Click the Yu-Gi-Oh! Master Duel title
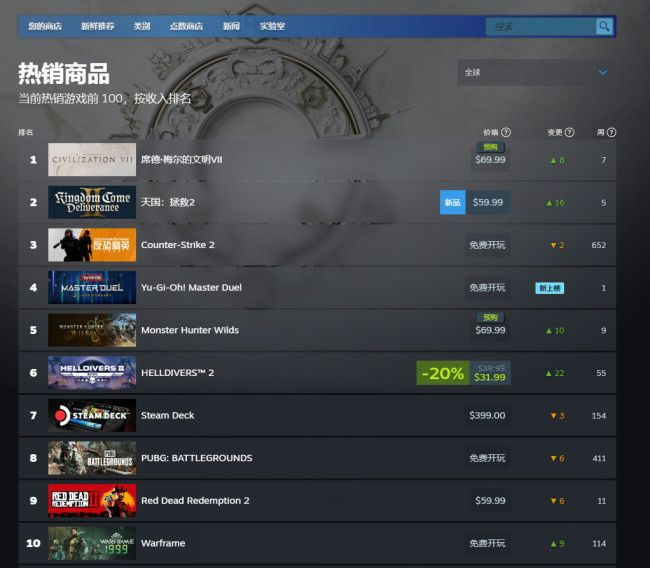Viewport: 650px width, 568px height. (x=191, y=287)
